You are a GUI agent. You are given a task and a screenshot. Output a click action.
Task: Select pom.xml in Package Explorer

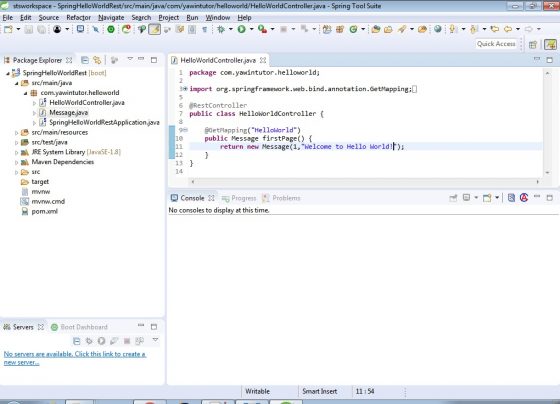[x=44, y=211]
